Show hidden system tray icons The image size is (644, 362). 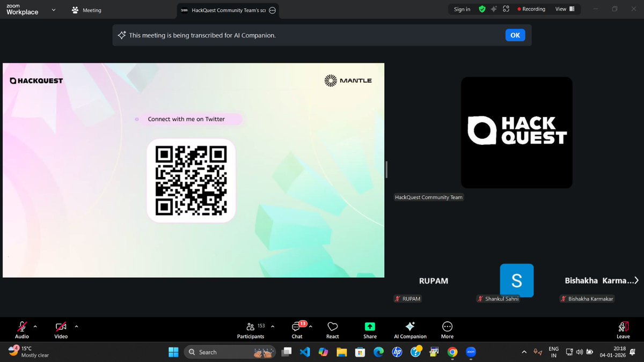click(524, 352)
